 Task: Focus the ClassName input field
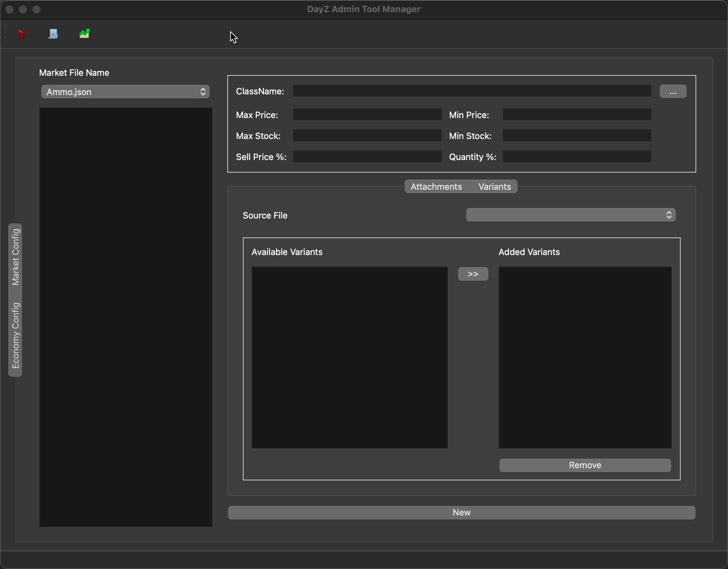[x=472, y=91]
